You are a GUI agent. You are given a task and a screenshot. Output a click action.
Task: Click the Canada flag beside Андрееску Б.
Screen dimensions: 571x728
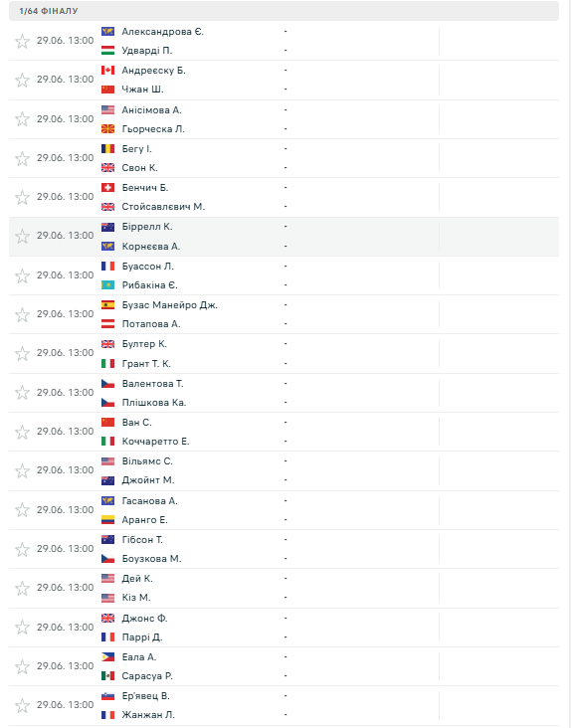(x=107, y=70)
